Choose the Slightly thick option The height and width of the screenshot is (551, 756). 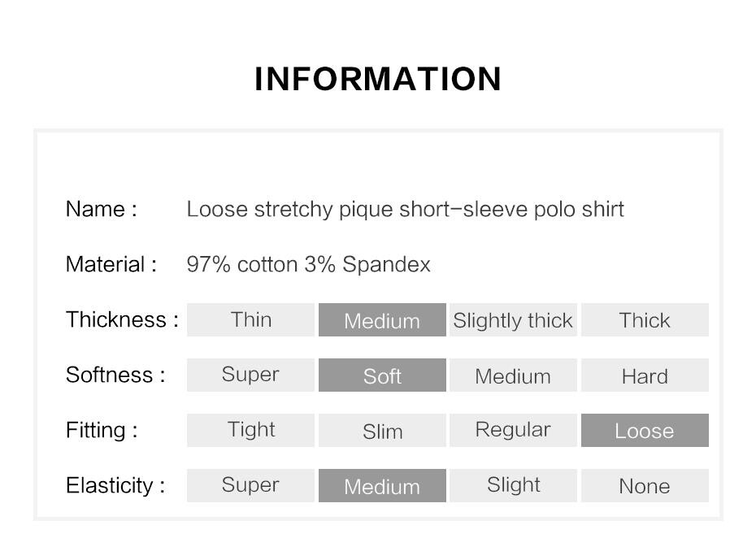point(514,319)
